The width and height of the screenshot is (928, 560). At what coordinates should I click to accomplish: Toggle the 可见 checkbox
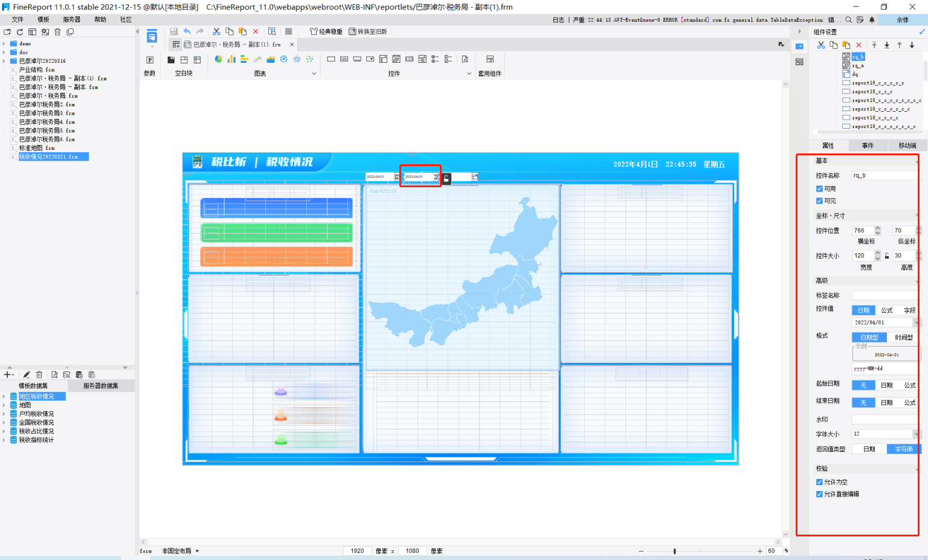[x=819, y=201]
